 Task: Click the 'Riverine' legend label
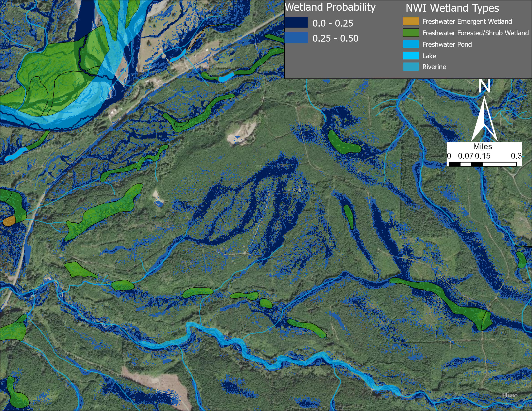pos(434,67)
